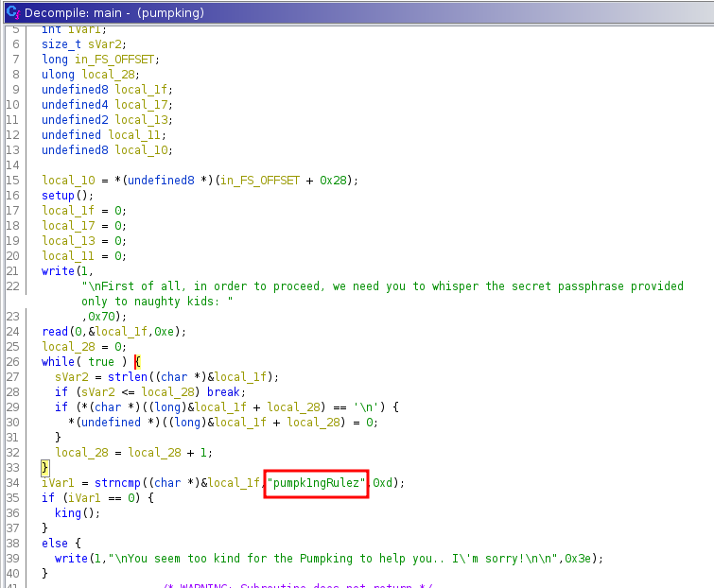Click the setup function call
Viewport: 714px width, 588px height.
[59, 195]
